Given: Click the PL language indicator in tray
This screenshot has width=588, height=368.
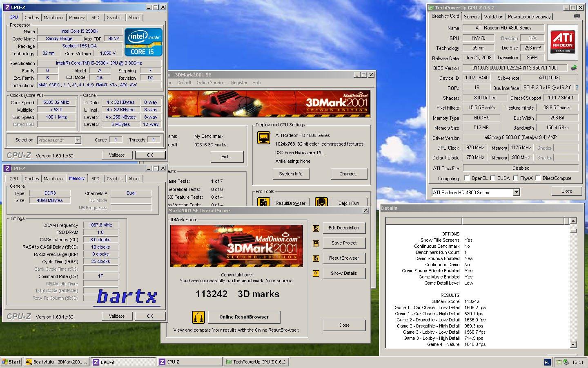Looking at the screenshot, I should coord(547,362).
